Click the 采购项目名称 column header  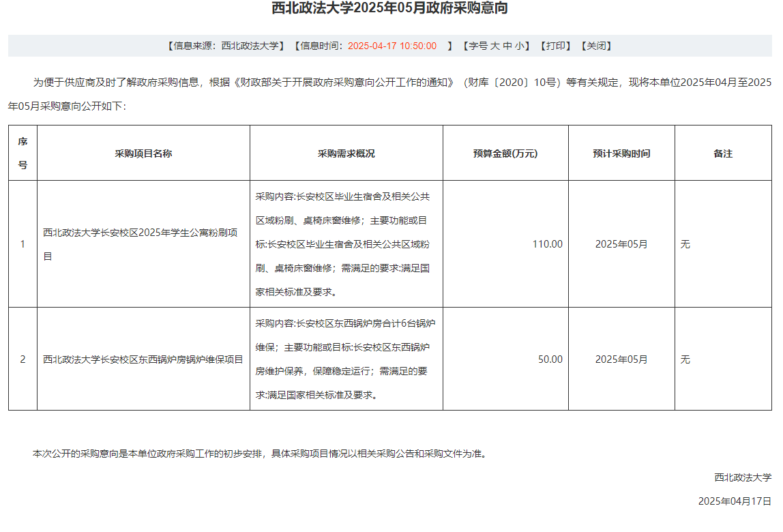pos(143,153)
